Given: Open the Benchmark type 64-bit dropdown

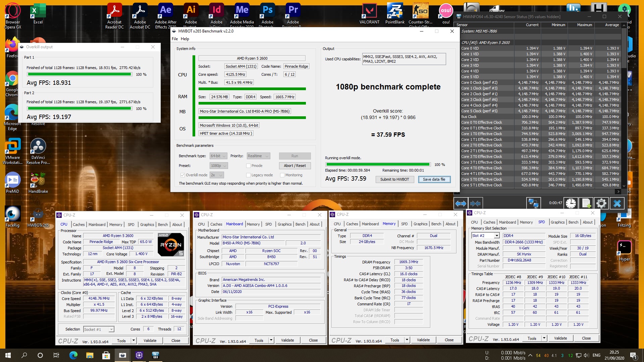Looking at the screenshot, I should pos(218,156).
